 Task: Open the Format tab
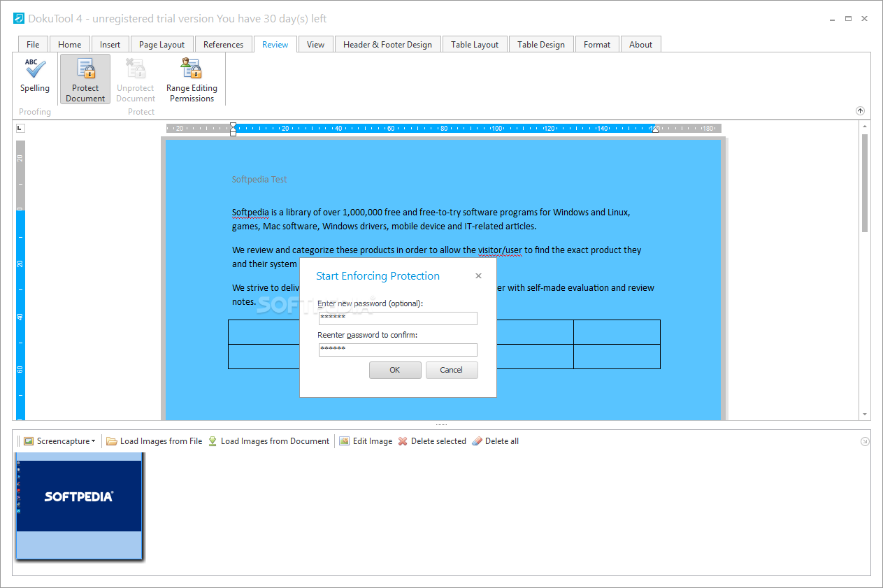597,44
